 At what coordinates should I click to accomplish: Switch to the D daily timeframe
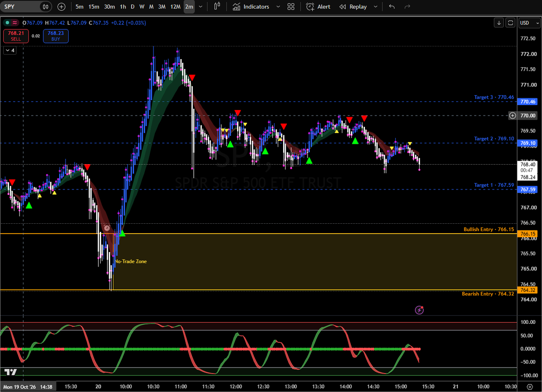132,7
